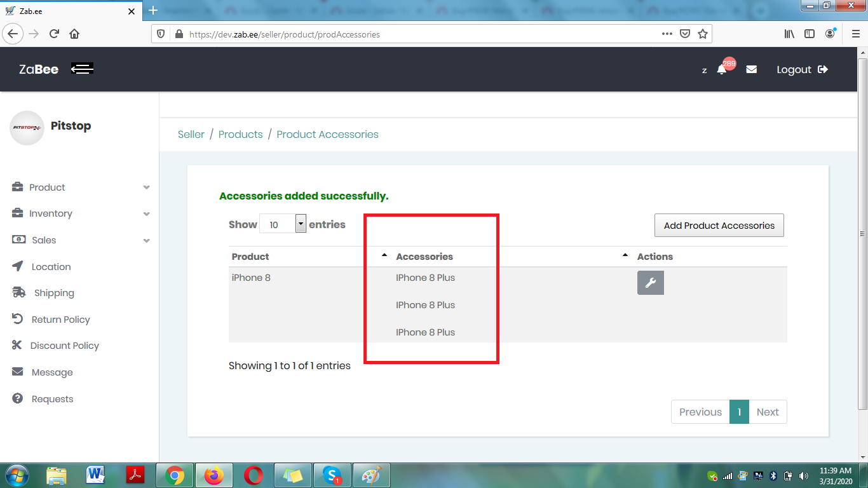
Task: Click the system tray volume icon
Action: [x=804, y=476]
